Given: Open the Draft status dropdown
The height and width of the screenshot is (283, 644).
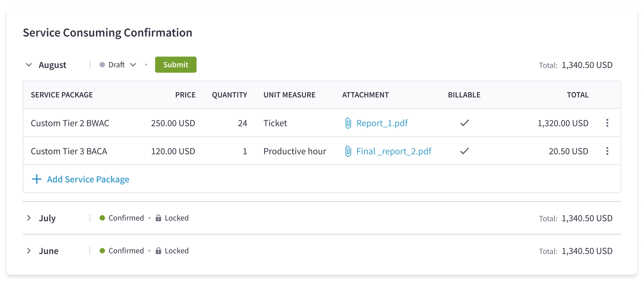Looking at the screenshot, I should click(x=133, y=65).
